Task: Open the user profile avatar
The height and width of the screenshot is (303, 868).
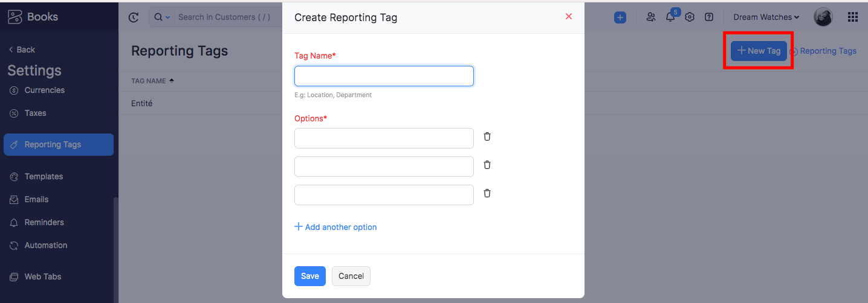Action: [823, 17]
